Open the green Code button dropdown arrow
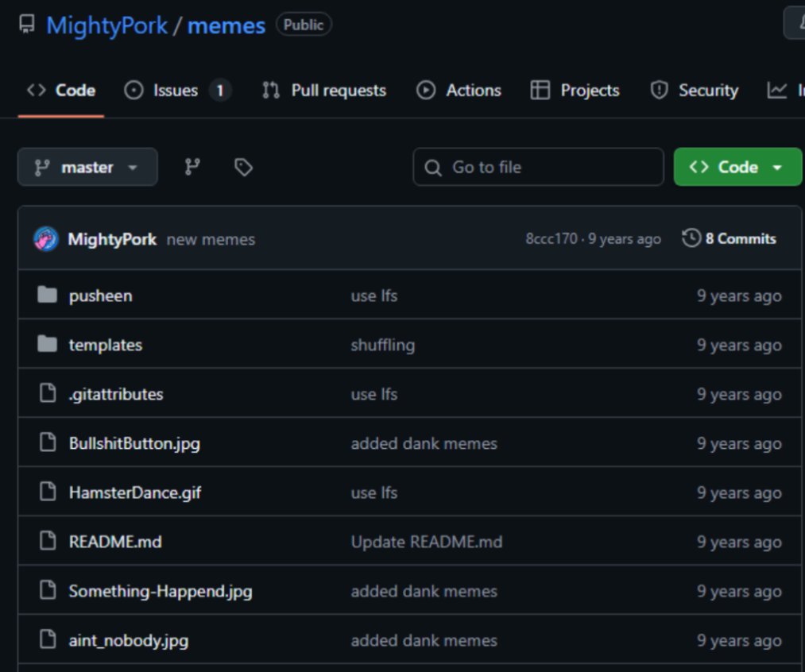Viewport: 805px width, 672px height. tap(777, 168)
